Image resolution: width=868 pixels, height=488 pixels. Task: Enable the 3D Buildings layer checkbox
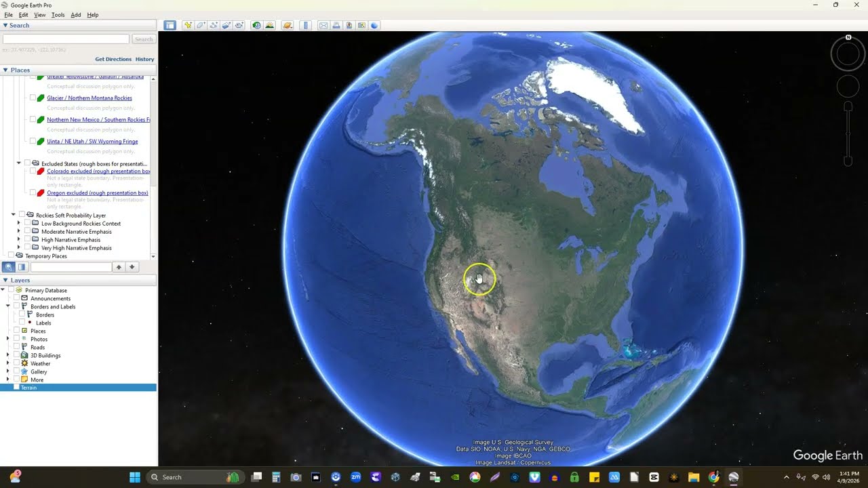click(x=16, y=355)
